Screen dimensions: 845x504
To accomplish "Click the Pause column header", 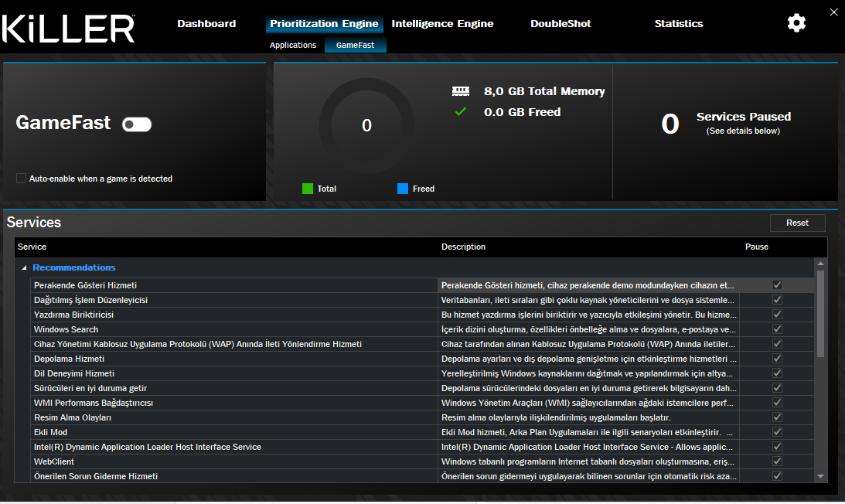I will coord(757,247).
